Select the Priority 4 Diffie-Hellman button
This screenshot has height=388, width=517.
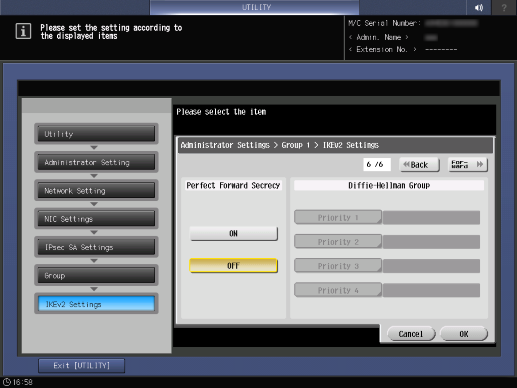(338, 290)
